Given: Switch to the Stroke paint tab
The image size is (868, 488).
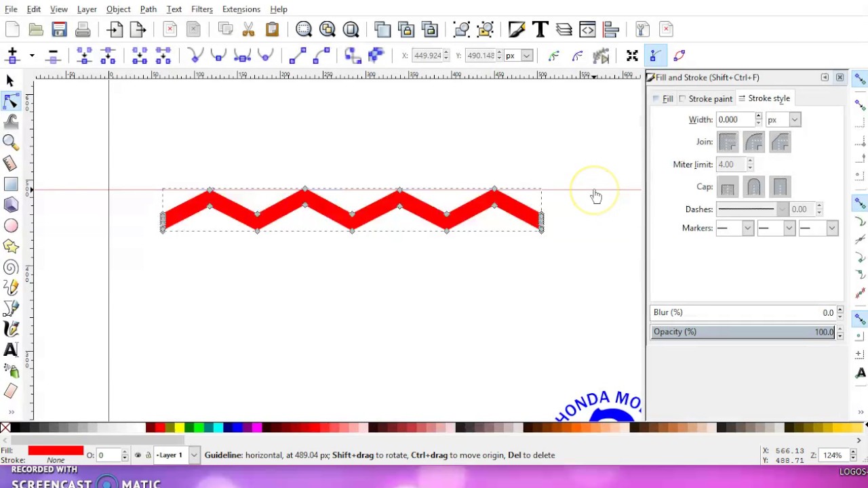Looking at the screenshot, I should click(705, 99).
